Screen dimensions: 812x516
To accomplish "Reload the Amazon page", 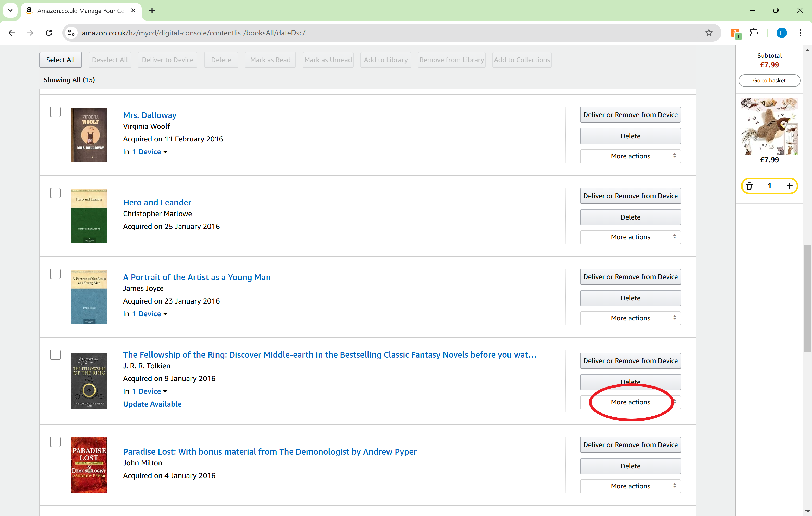I will click(49, 33).
